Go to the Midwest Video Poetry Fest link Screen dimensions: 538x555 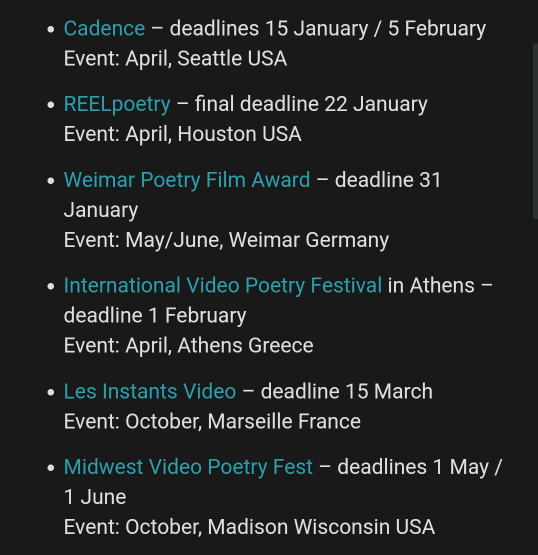[x=188, y=467]
